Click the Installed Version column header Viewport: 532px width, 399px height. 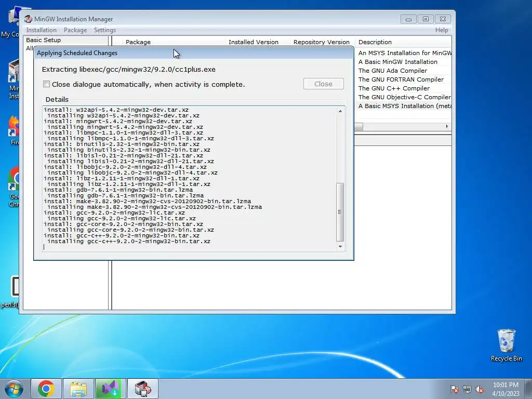click(x=254, y=42)
